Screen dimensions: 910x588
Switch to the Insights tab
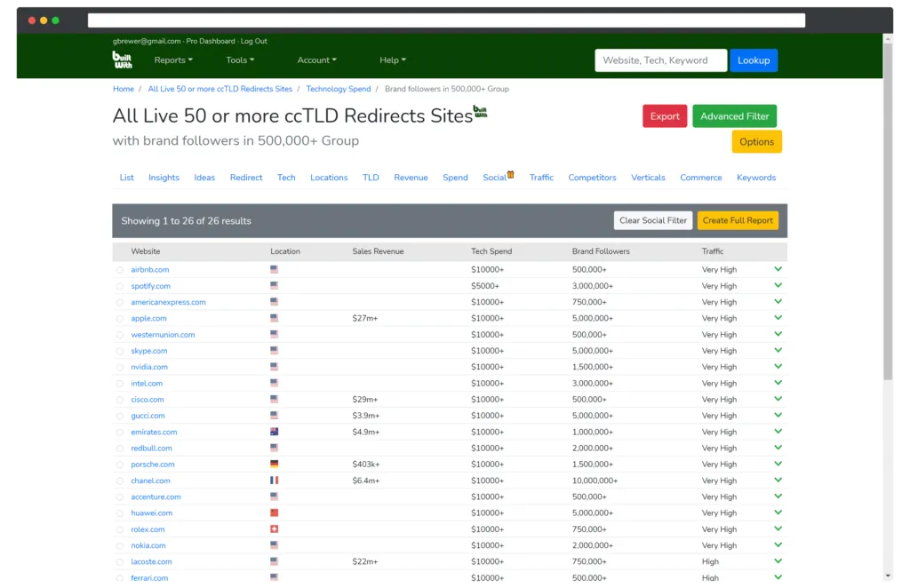pos(164,178)
